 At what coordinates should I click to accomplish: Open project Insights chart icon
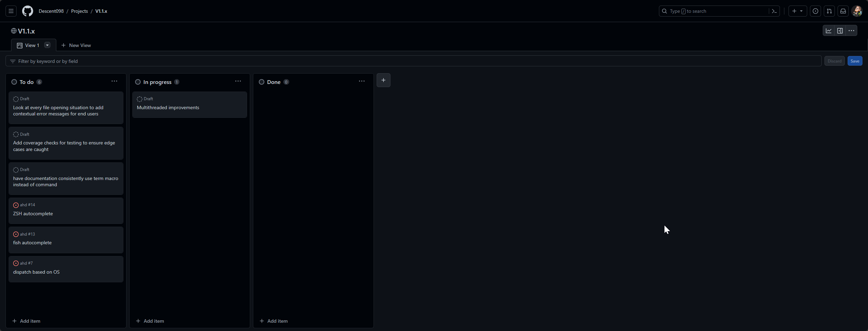point(829,31)
